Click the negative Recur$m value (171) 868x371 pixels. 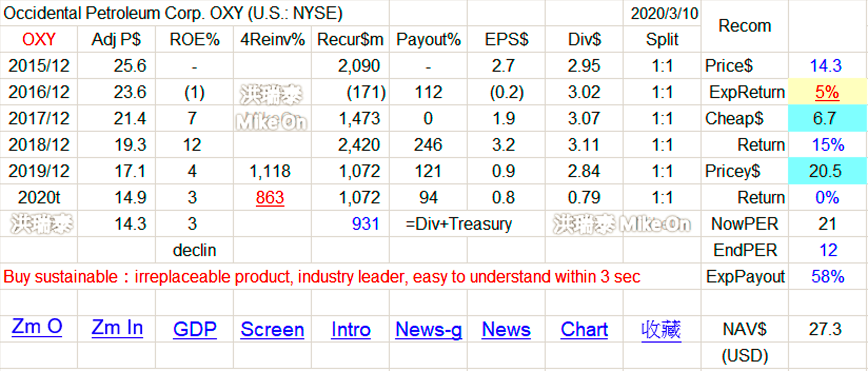tap(366, 93)
